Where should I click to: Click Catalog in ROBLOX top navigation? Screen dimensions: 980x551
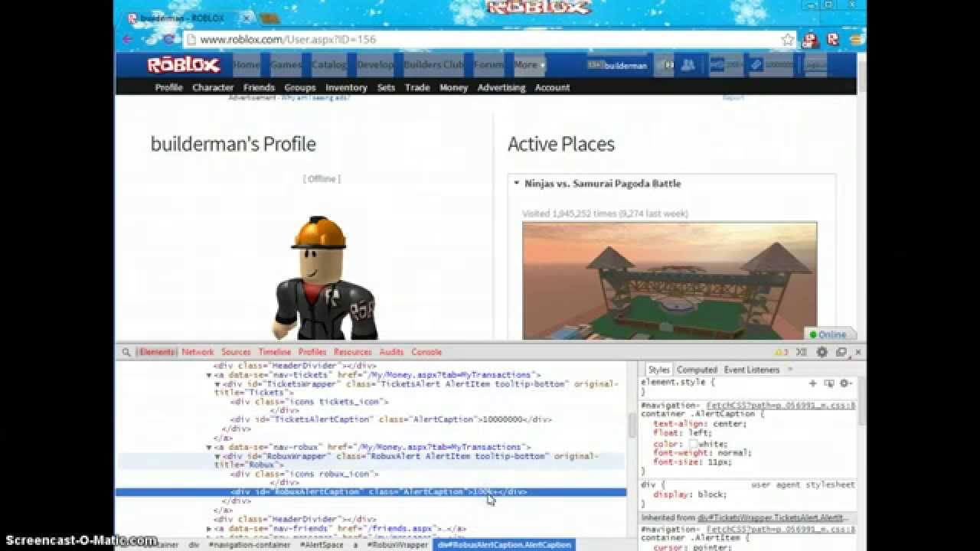[329, 65]
